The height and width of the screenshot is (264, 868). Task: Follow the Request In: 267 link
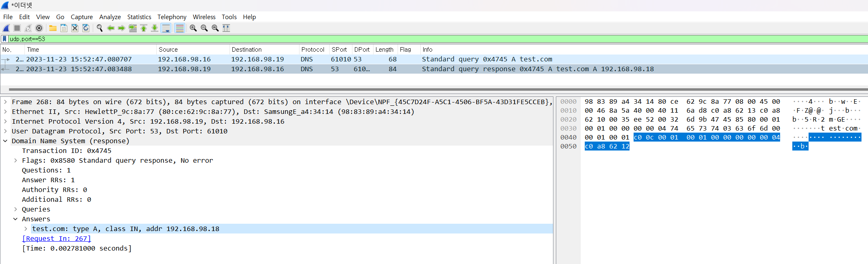57,239
